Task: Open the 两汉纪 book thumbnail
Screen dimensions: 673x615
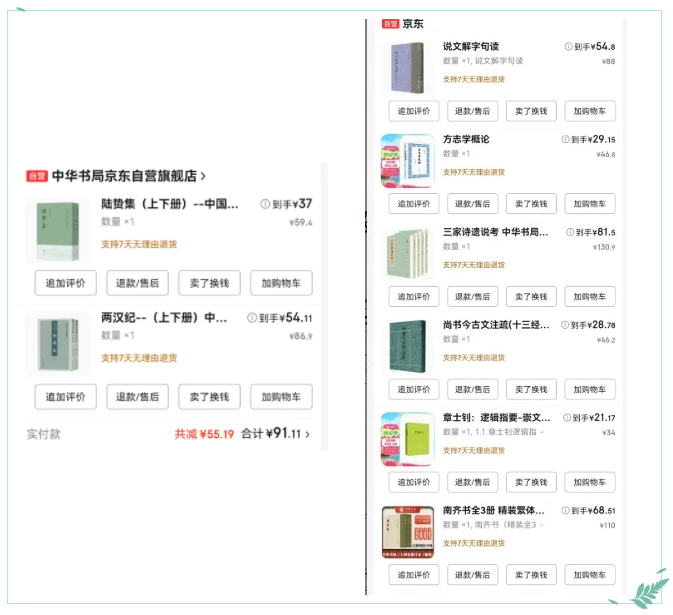Action: tap(58, 344)
